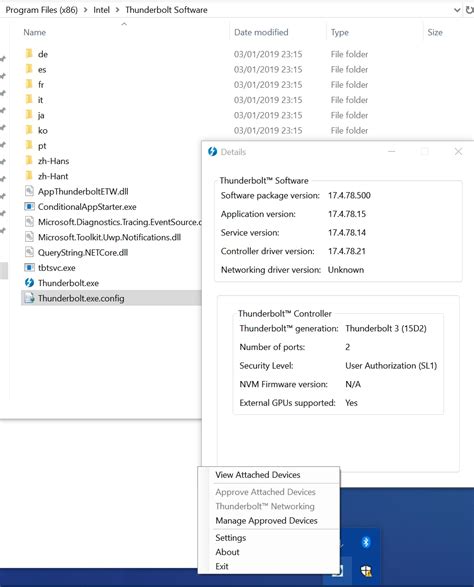Image resolution: width=474 pixels, height=587 pixels.
Task: Click software package version 17.4.78.500
Action: [x=349, y=195]
